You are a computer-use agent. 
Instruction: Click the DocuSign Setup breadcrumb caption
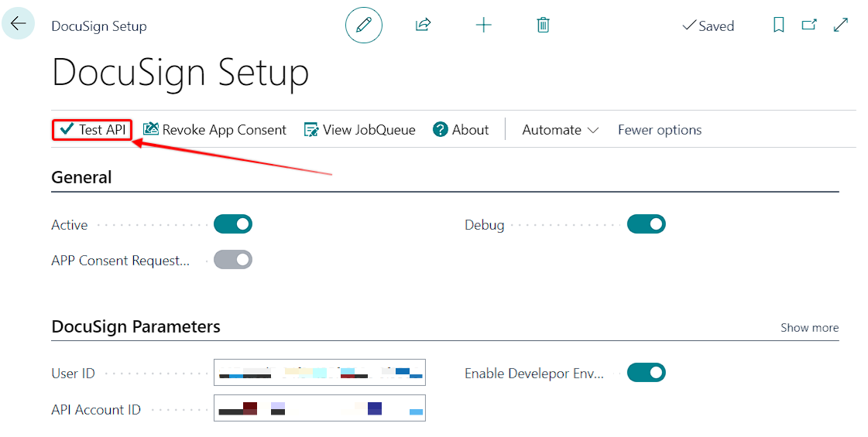(99, 26)
